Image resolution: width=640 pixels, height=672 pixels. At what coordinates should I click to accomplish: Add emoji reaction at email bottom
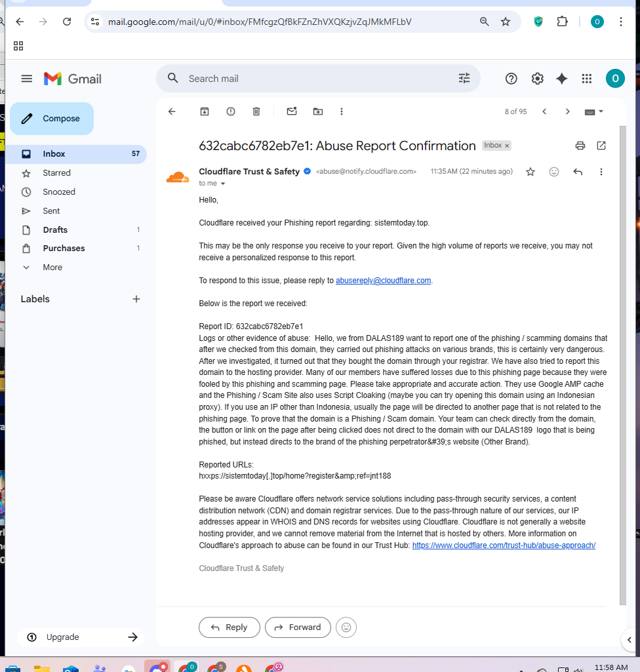pos(346,627)
